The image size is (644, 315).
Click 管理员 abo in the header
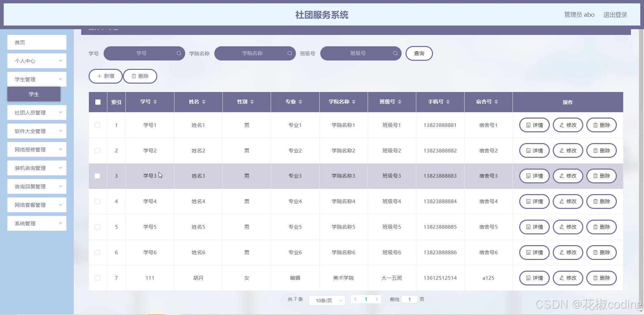(x=579, y=15)
